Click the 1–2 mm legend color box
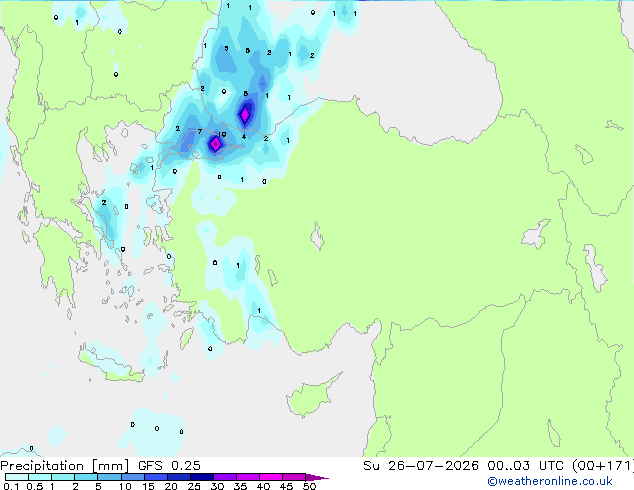 (63, 477)
